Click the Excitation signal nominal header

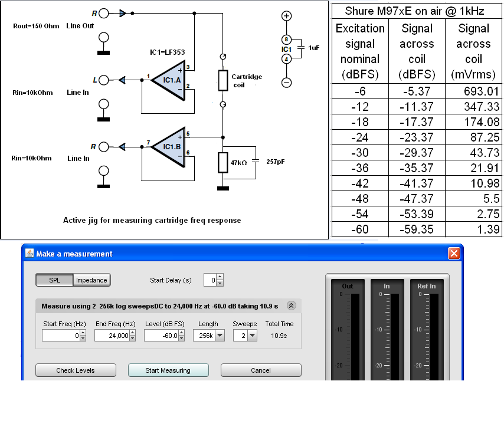point(360,51)
